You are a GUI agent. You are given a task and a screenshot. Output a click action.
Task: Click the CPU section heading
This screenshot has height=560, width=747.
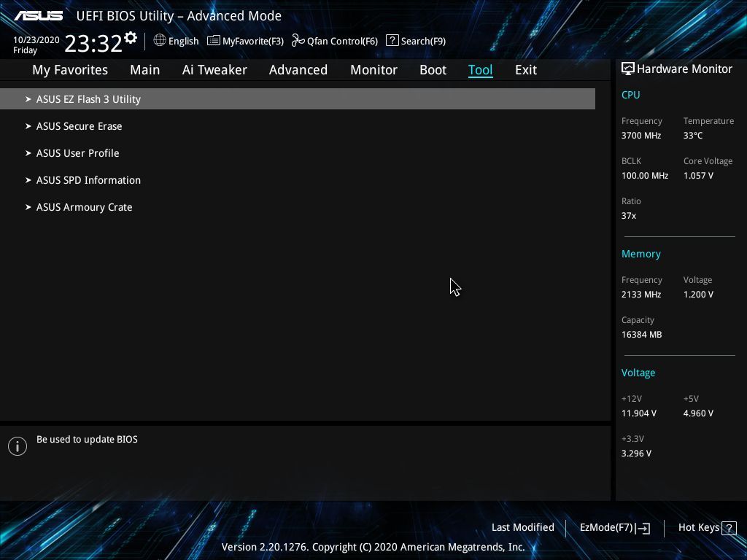[630, 95]
